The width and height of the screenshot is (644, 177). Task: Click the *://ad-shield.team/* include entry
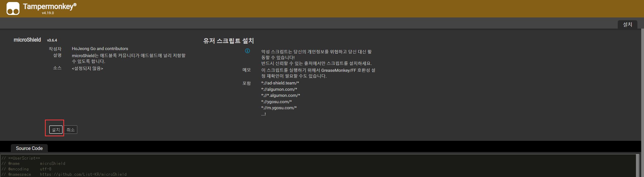pyautogui.click(x=280, y=83)
